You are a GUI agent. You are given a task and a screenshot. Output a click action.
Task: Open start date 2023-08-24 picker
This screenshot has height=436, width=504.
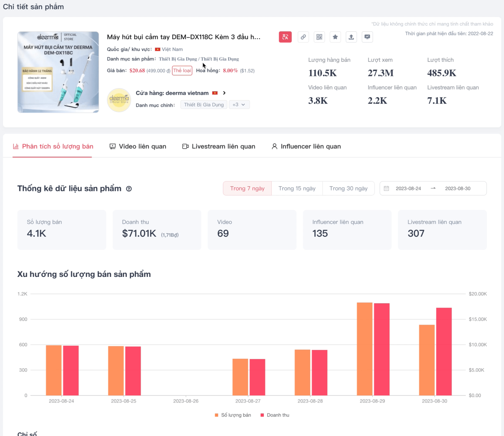point(408,189)
